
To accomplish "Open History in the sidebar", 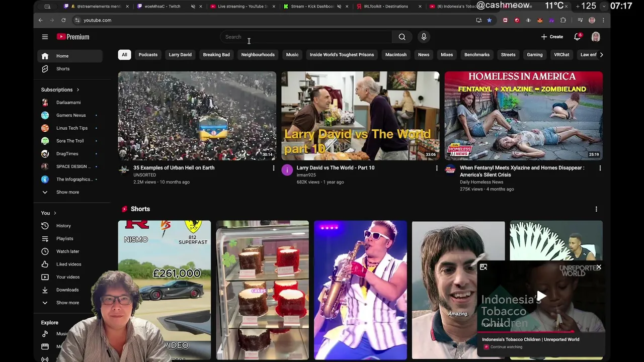I will [x=63, y=226].
